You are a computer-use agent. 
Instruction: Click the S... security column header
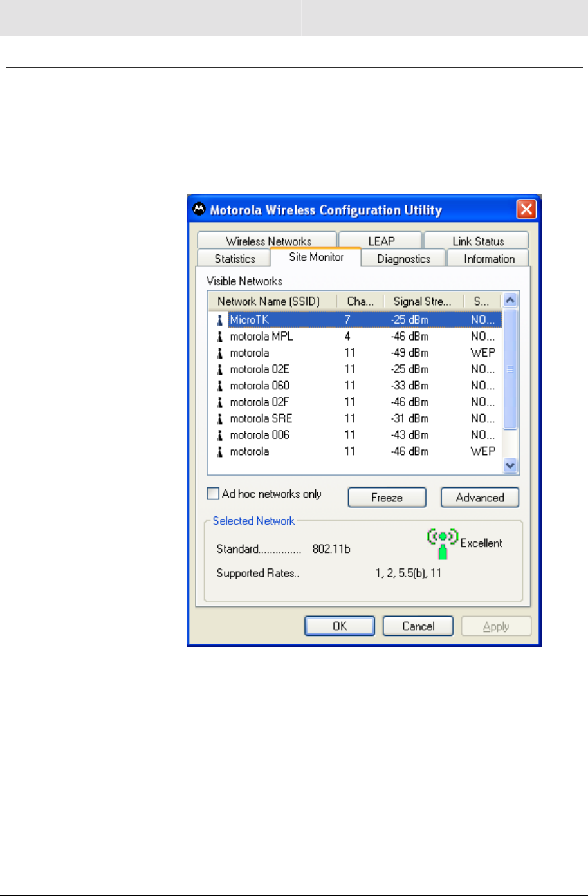click(482, 301)
